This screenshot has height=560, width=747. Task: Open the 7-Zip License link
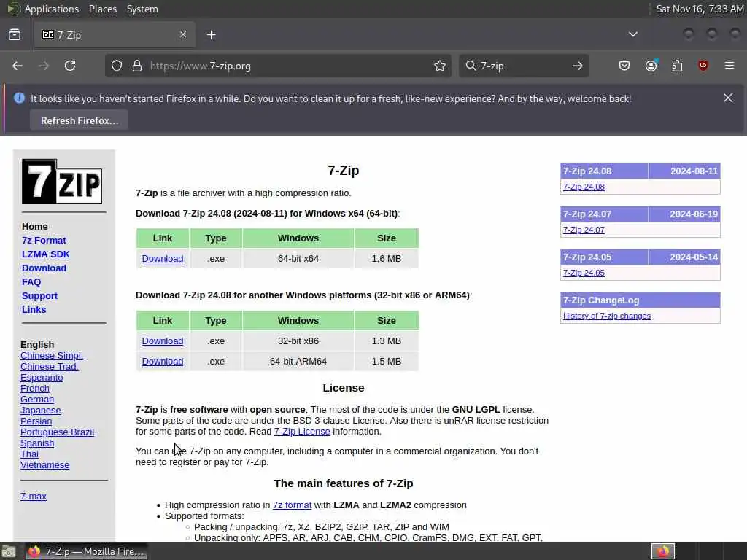click(302, 432)
